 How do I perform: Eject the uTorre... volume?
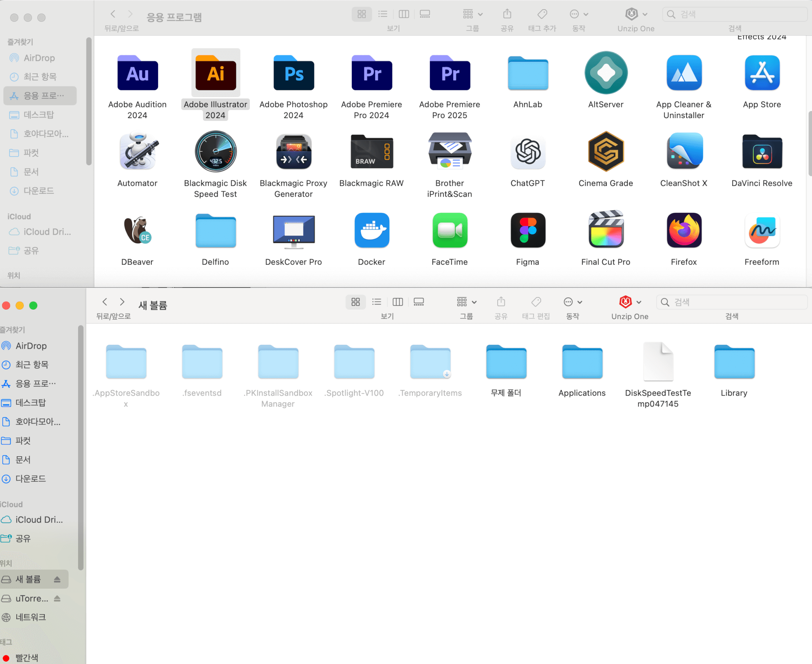57,599
